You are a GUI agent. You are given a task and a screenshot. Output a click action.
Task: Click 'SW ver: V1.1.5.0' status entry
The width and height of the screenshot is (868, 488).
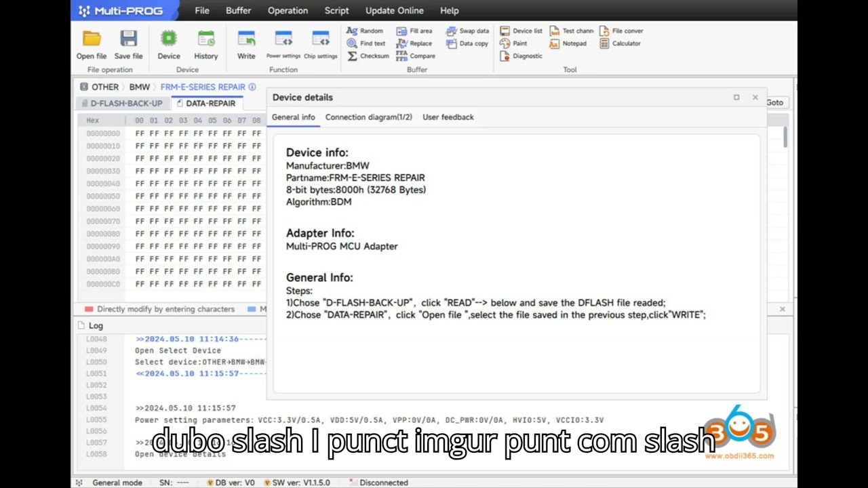tap(297, 483)
